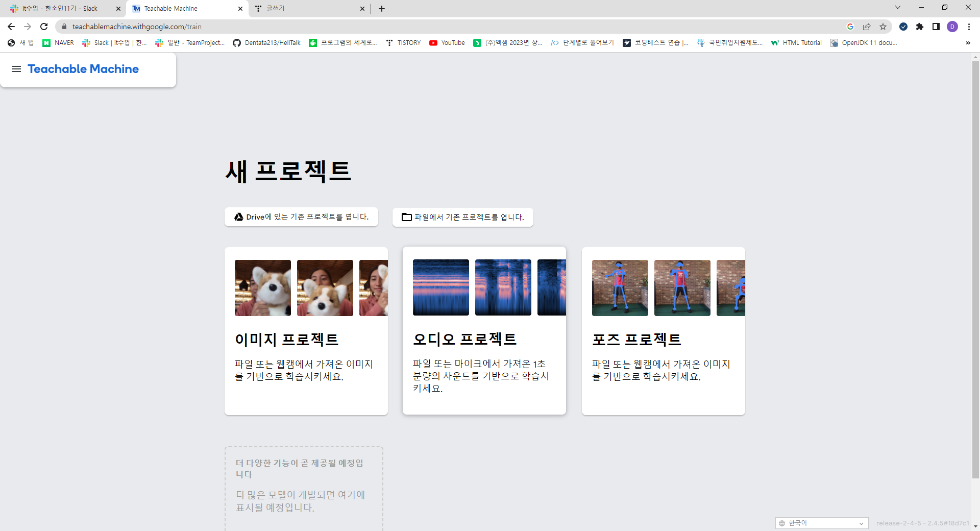Switch to the Slack it수업 tab
Screen dimensions: 980x531
tap(60, 9)
